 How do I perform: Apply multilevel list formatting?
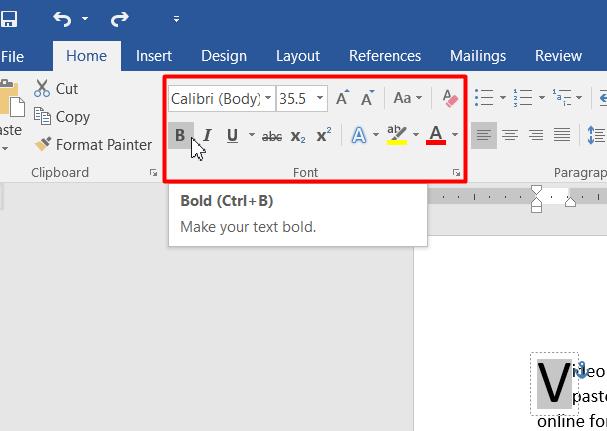tap(562, 98)
